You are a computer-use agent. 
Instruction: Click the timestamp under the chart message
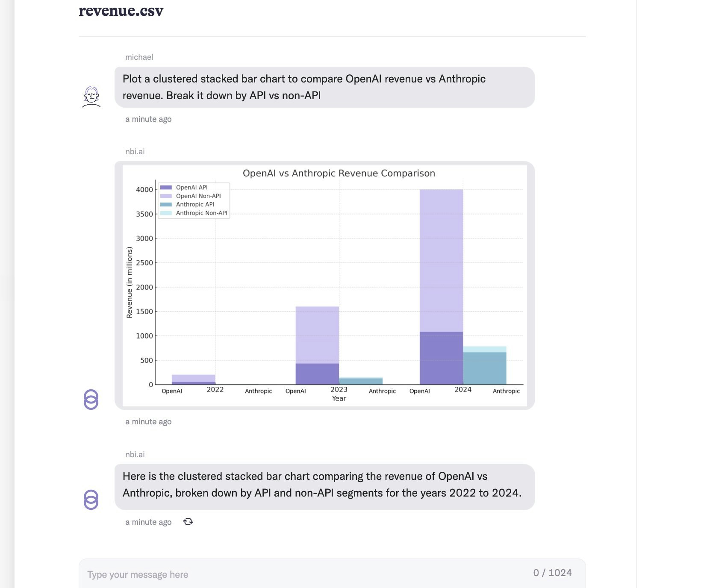148,421
